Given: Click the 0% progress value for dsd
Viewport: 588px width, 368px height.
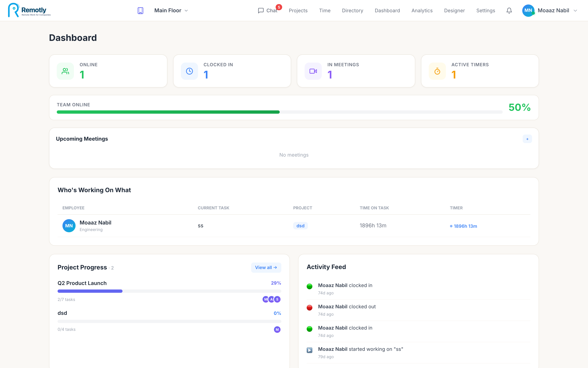Looking at the screenshot, I should point(277,313).
